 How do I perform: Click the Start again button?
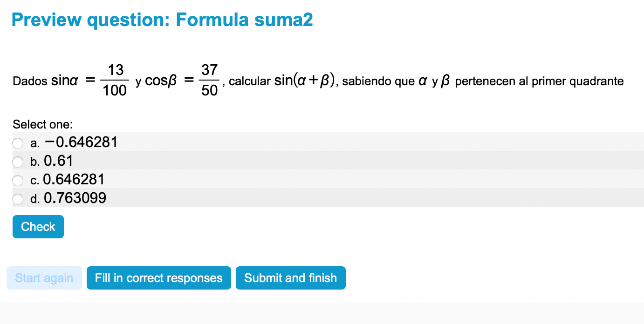[x=44, y=278]
